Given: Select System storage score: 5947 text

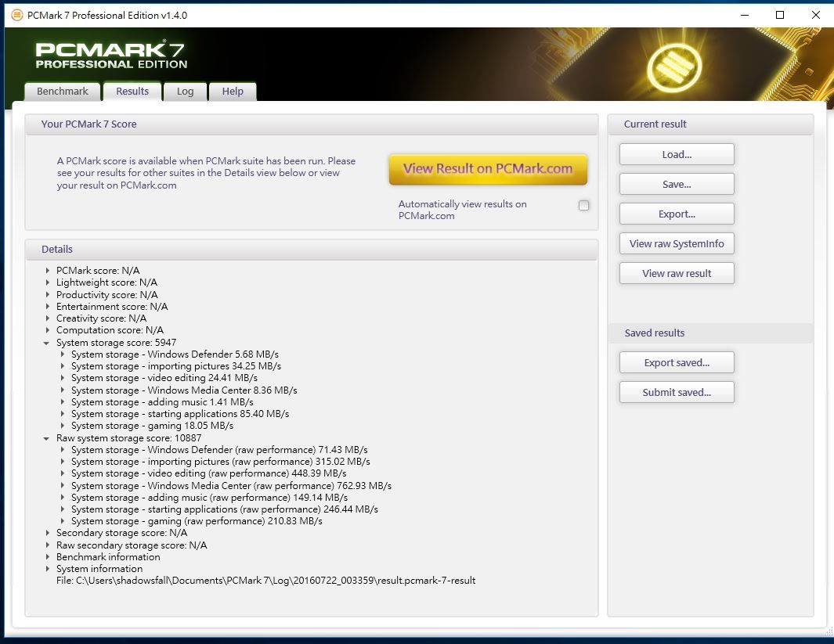Looking at the screenshot, I should [x=116, y=343].
